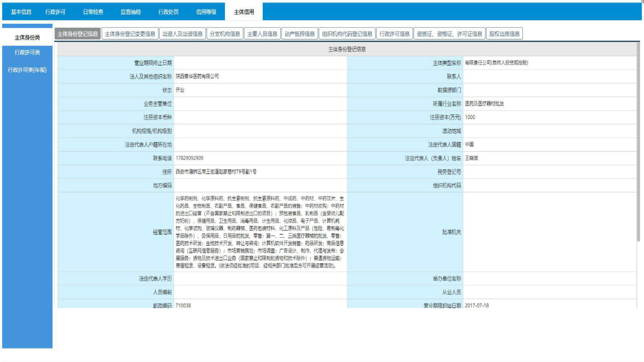
Task: Open the 信用等级 tab
Action: tap(206, 12)
